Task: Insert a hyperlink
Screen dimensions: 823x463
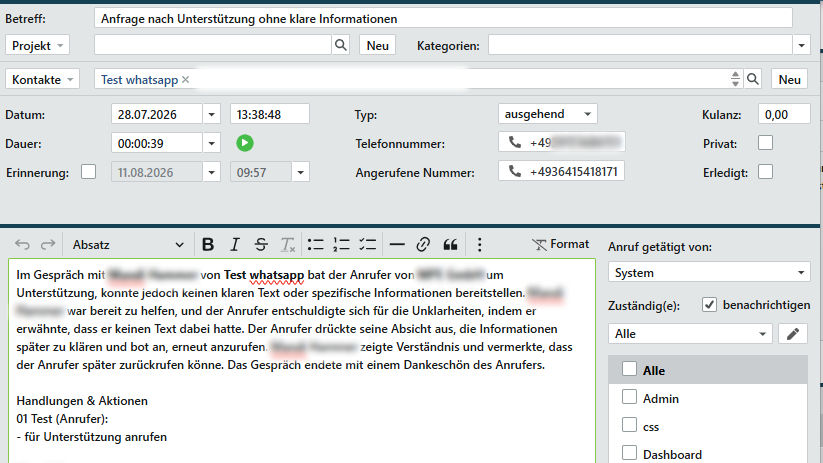Action: coord(423,245)
